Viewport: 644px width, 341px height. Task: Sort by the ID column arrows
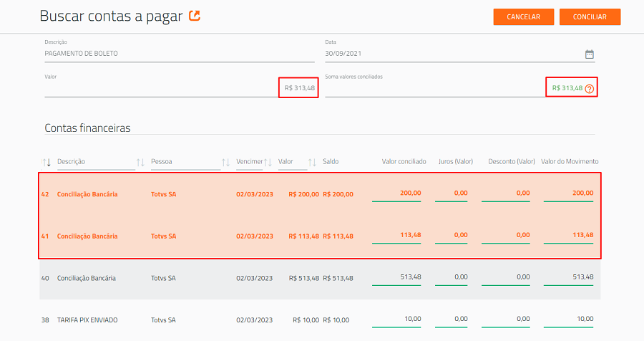[x=46, y=162]
